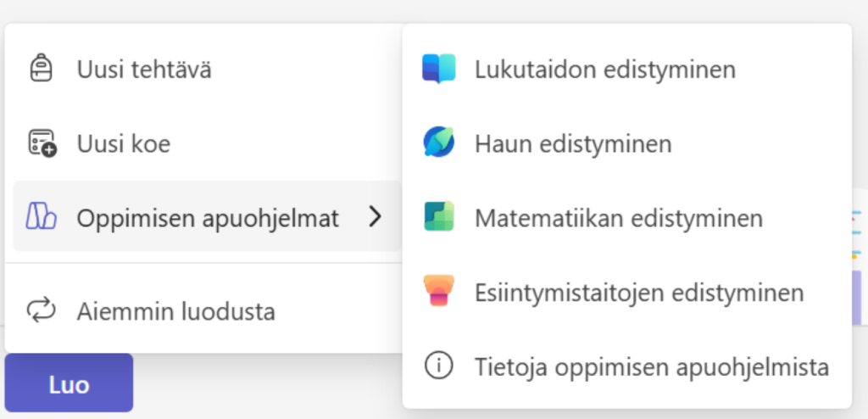Click the blue Lukutaidon edistyminen book icon
The height and width of the screenshot is (419, 868).
click(x=438, y=69)
